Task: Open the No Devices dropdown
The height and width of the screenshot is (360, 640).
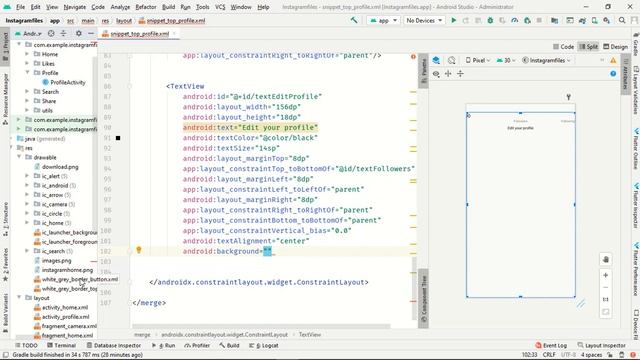Action: 424,20
